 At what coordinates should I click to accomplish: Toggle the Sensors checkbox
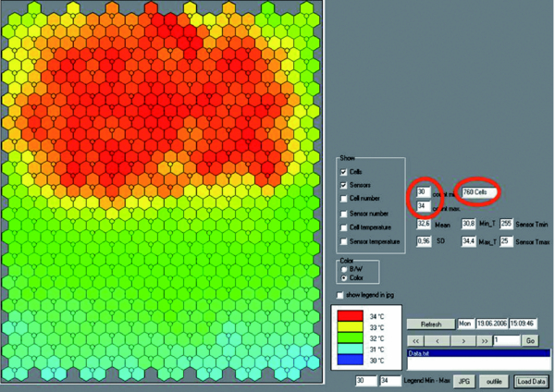click(343, 185)
